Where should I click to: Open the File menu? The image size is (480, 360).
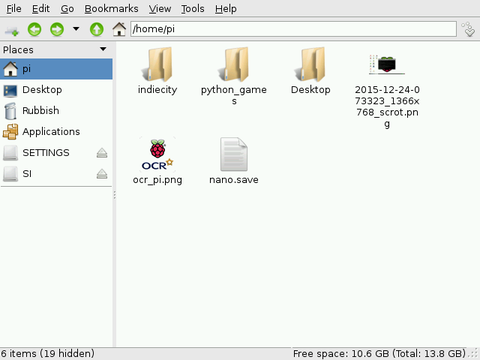pos(14,8)
